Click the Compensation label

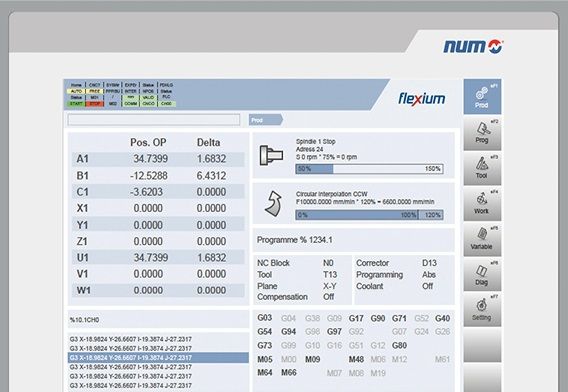click(x=282, y=297)
